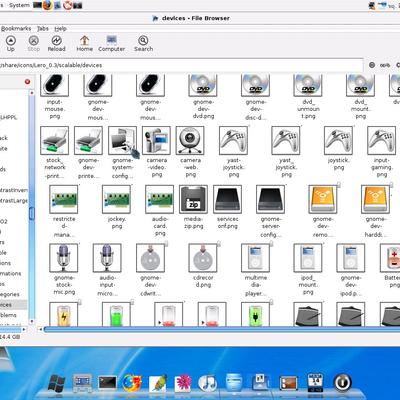This screenshot has width=400, height=400.
Task: Click the zoom out icon beside location bar
Action: click(372, 65)
